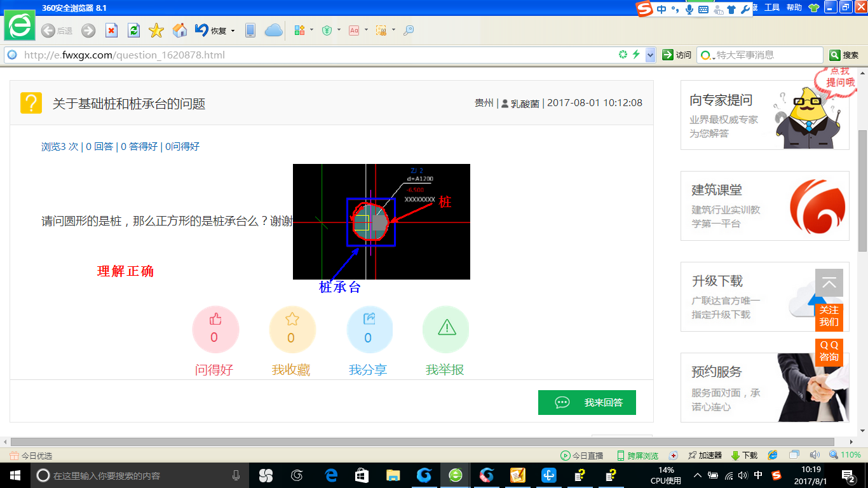Image resolution: width=868 pixels, height=488 pixels.
Task: Expand the translate icon dropdown arrow
Action: click(x=366, y=30)
